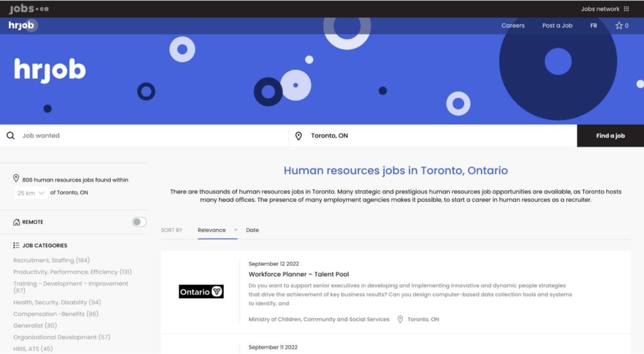This screenshot has height=354, width=644.
Task: Click the pin icon next to Toronto, ON in listing
Action: pyautogui.click(x=401, y=319)
